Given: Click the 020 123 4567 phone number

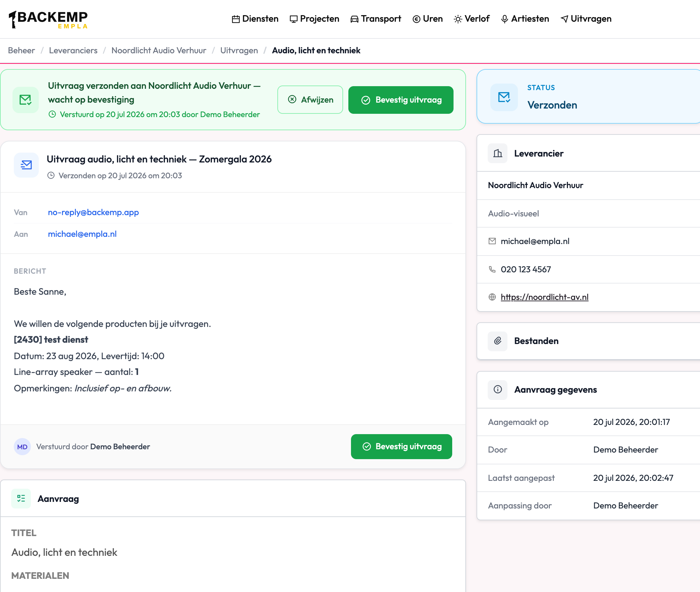Looking at the screenshot, I should (x=525, y=269).
